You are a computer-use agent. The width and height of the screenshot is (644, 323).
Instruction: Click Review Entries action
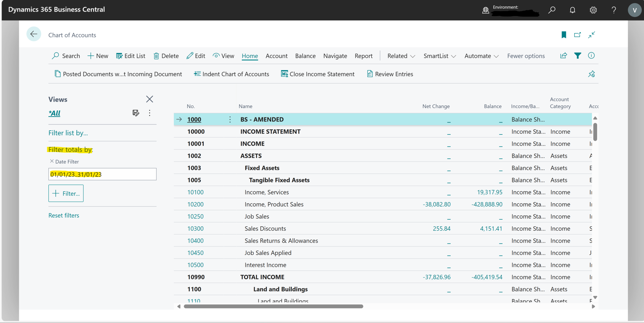coord(390,74)
